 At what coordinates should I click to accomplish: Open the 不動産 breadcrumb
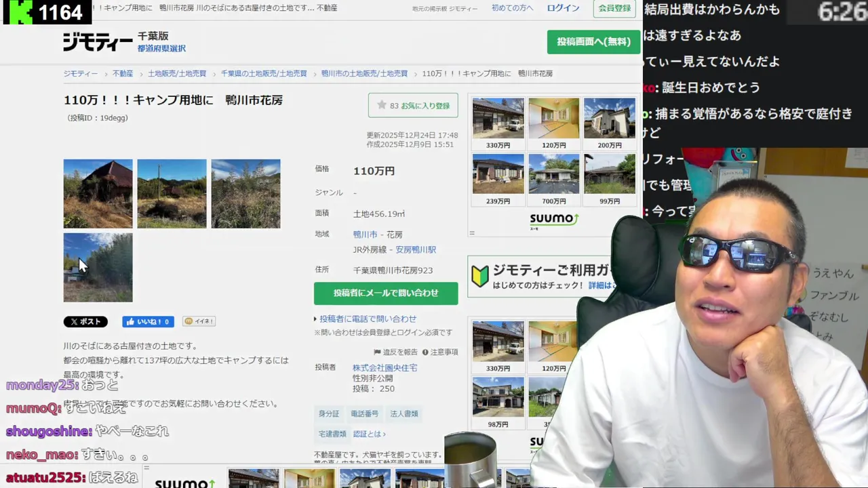tap(123, 73)
